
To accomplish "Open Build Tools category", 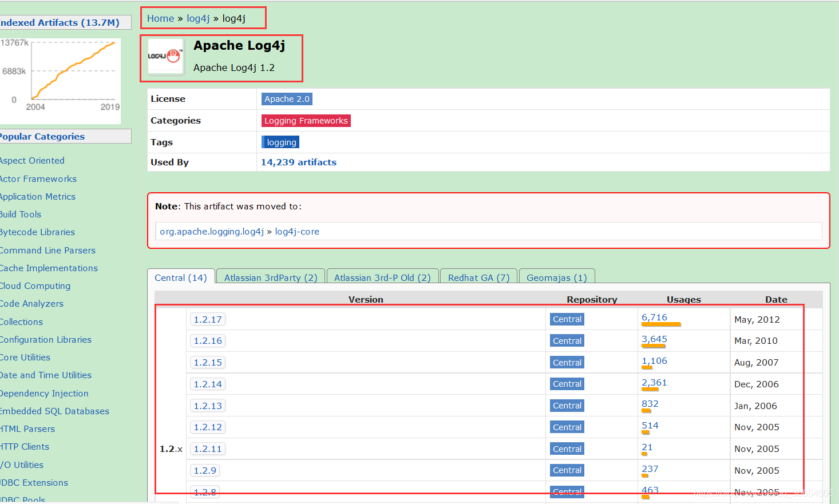I will pyautogui.click(x=20, y=215).
